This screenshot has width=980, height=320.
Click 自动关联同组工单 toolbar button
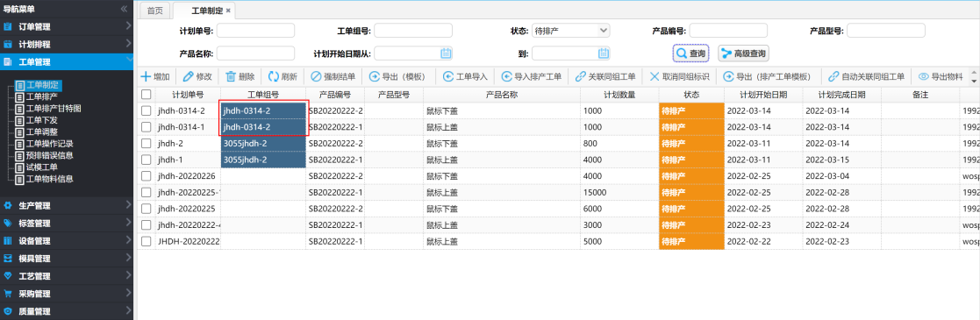coord(866,77)
